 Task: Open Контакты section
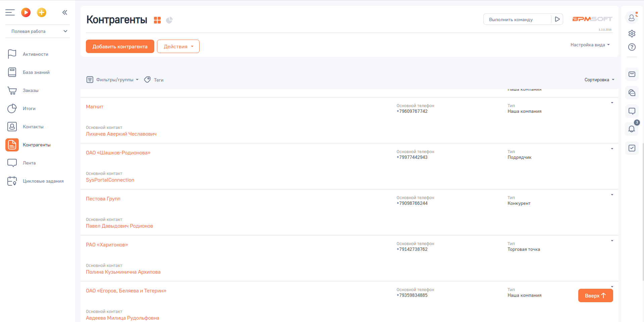coord(33,127)
